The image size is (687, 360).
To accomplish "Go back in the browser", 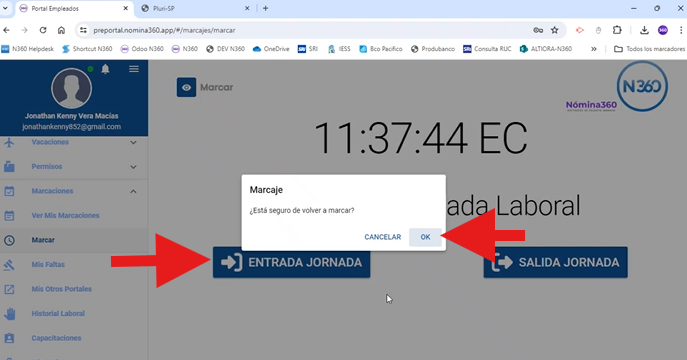I will coord(7,30).
